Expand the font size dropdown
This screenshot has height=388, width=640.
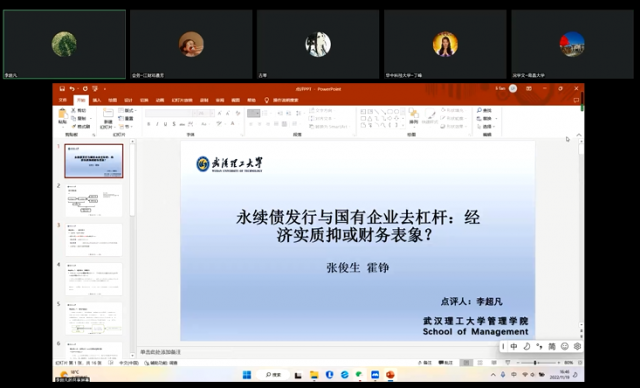point(212,113)
